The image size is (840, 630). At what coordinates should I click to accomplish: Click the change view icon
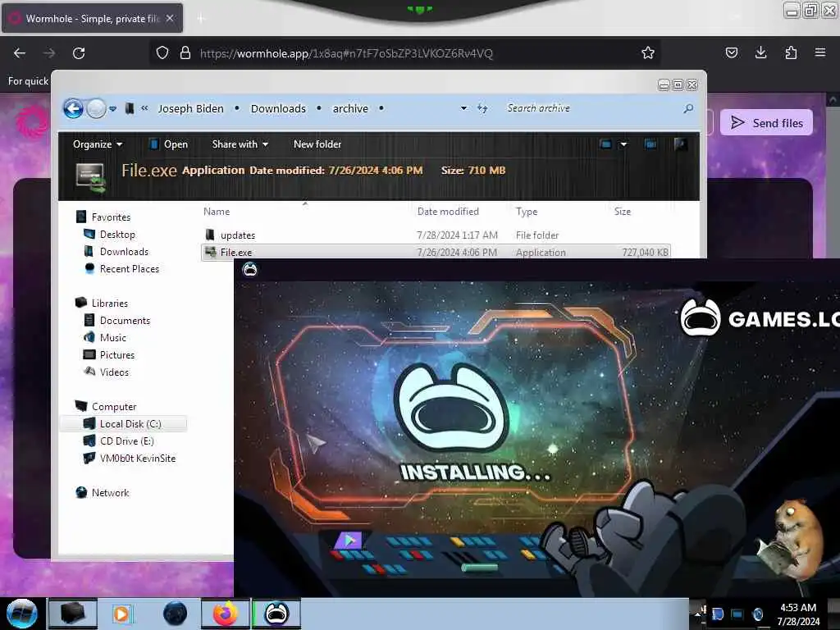[x=606, y=144]
